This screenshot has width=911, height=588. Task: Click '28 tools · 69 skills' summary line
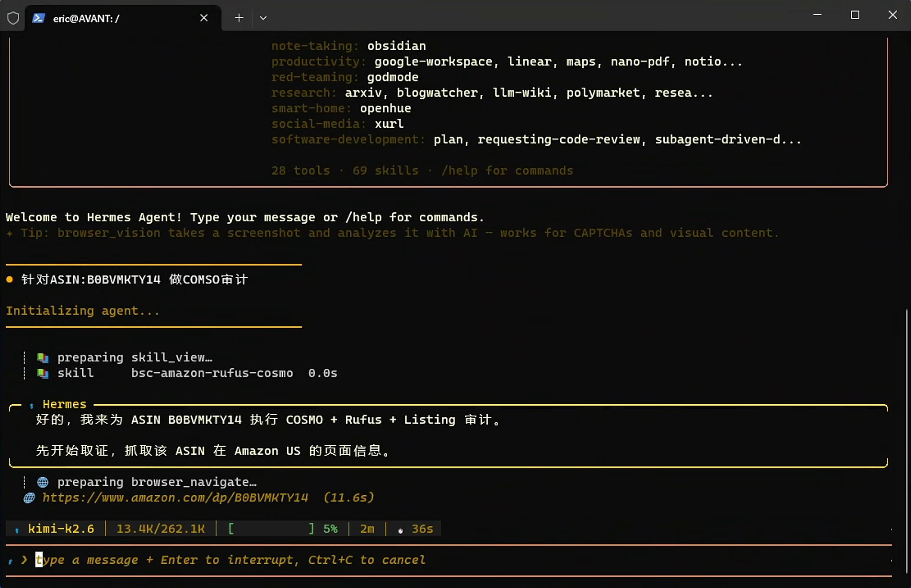click(422, 170)
